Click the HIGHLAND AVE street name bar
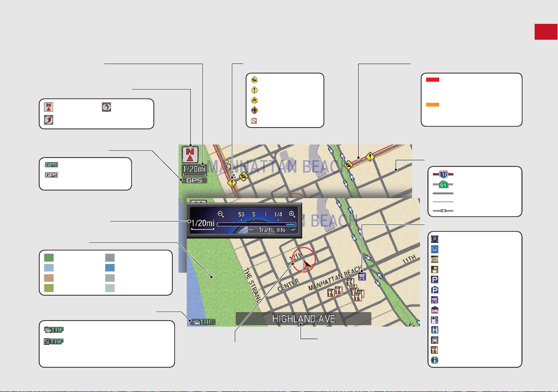This screenshot has height=392, width=558. (x=304, y=319)
